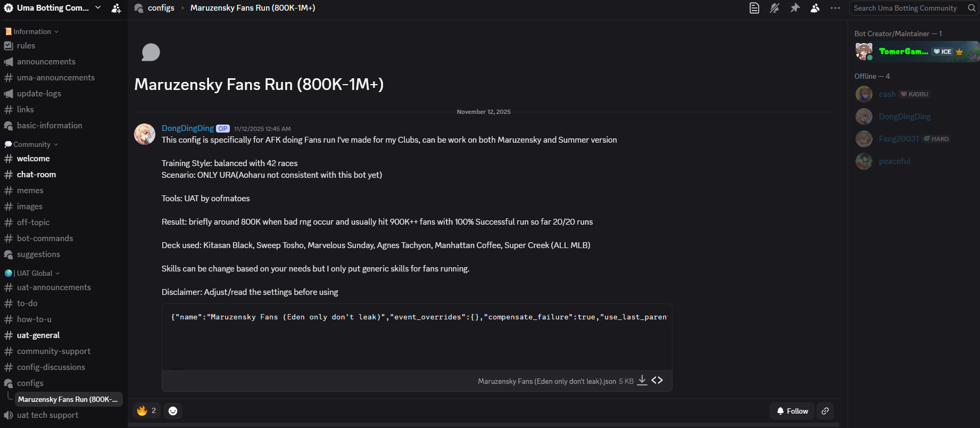Screen dimensions: 980x428
Task: Click the attachment file name text
Action: pos(547,381)
